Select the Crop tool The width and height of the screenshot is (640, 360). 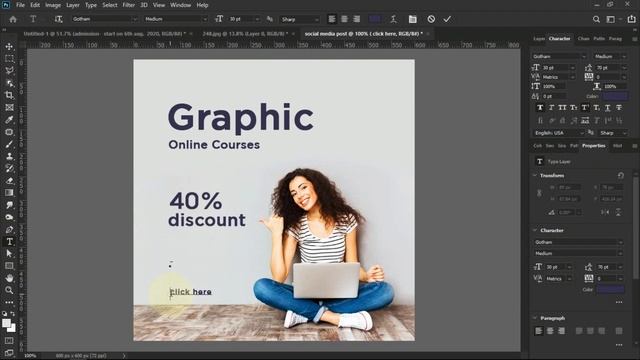(x=9, y=95)
